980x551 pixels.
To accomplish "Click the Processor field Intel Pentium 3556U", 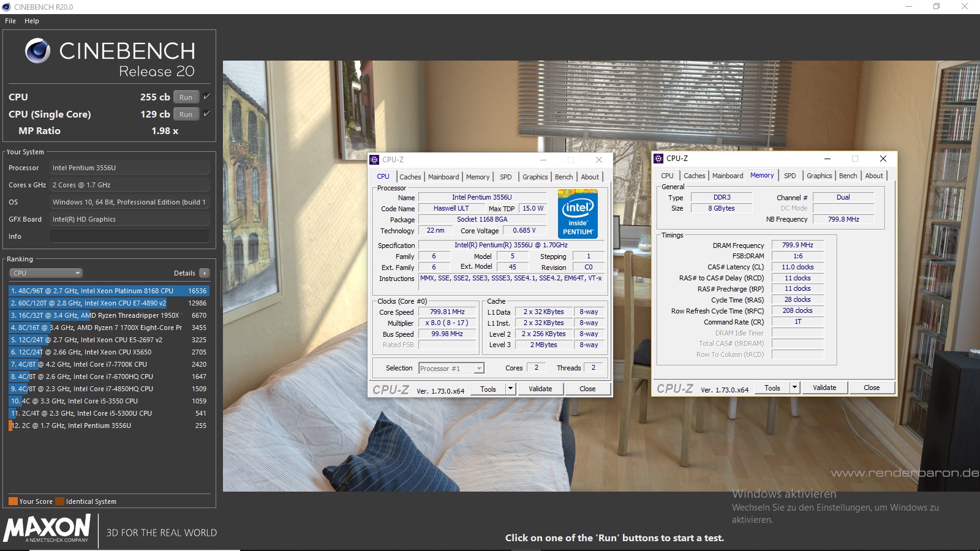I will coord(129,168).
